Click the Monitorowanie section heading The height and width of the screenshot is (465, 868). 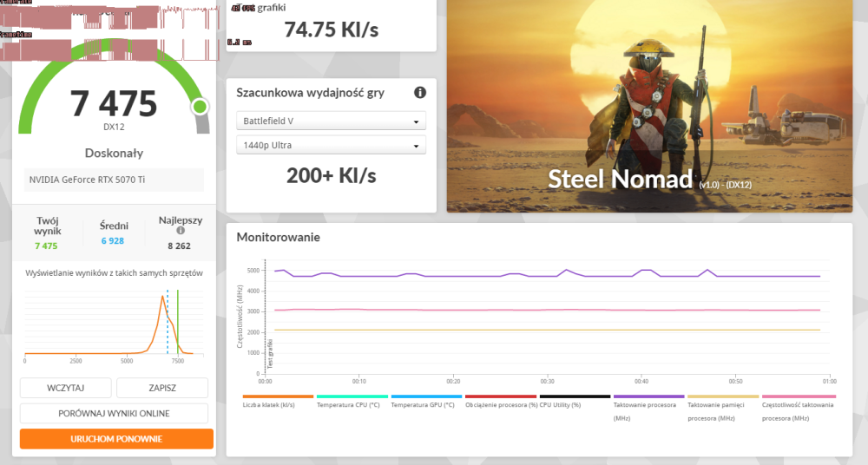pos(279,237)
